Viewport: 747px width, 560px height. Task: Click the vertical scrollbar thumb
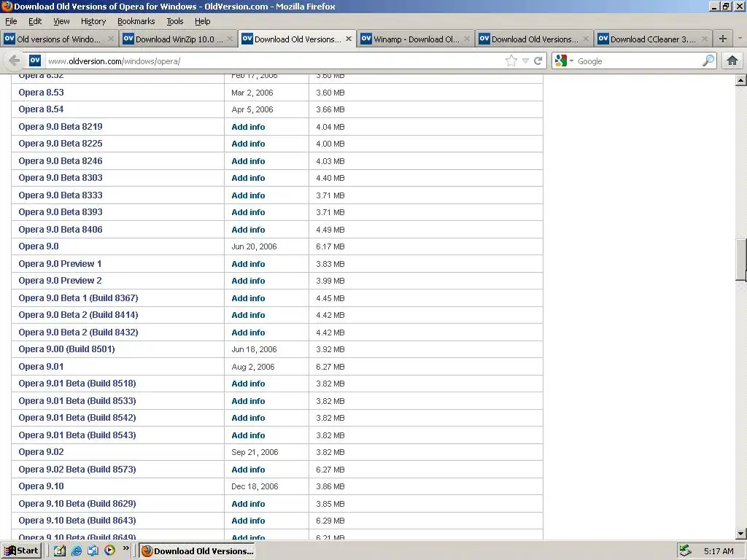[740, 260]
